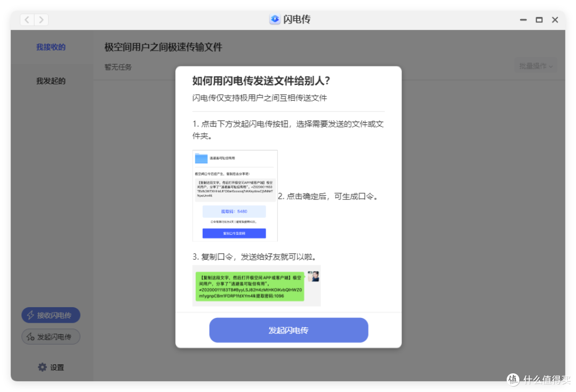Click the avatar in the chat example
Viewport: 576px width, 392px height.
click(314, 276)
